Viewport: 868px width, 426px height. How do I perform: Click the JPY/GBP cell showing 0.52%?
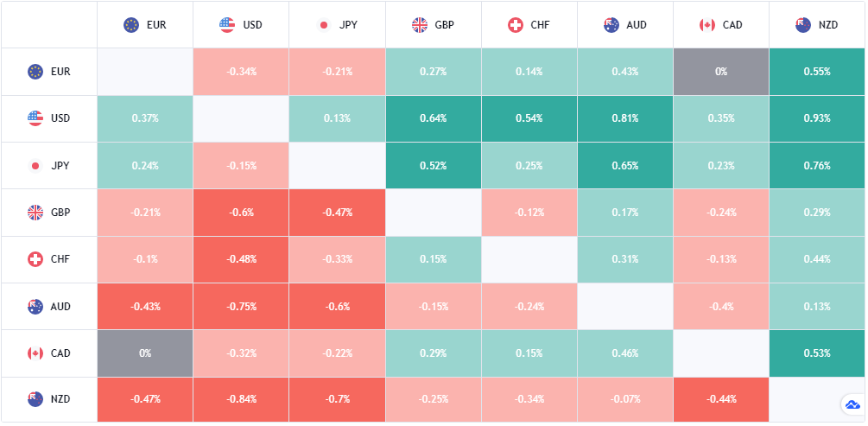pos(433,166)
